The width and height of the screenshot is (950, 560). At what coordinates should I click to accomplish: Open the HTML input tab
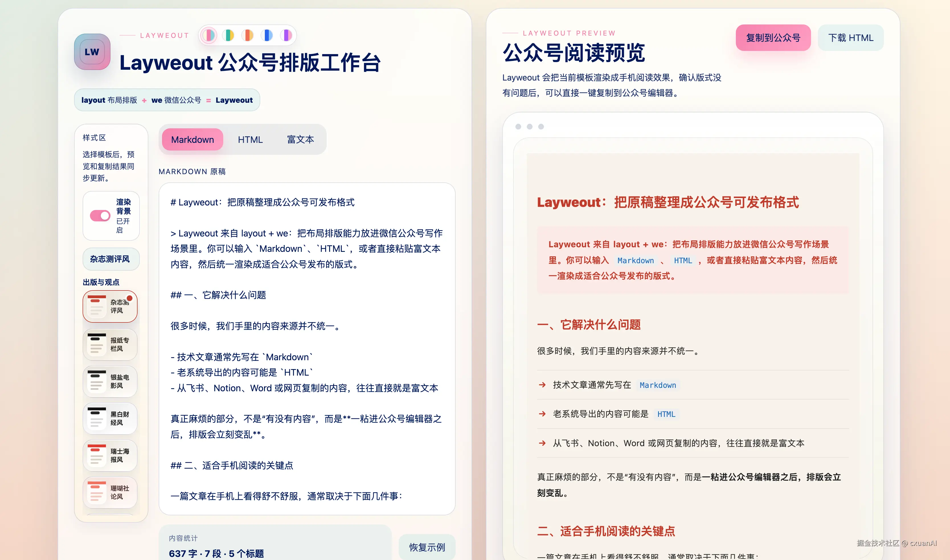(250, 140)
